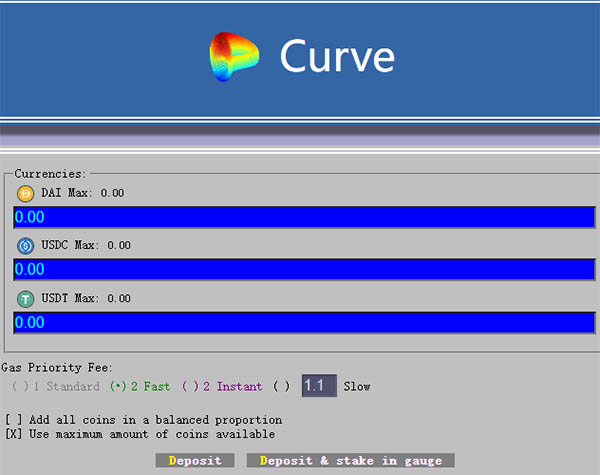Focus the DAI amount input field
This screenshot has width=600, height=475.
point(304,217)
